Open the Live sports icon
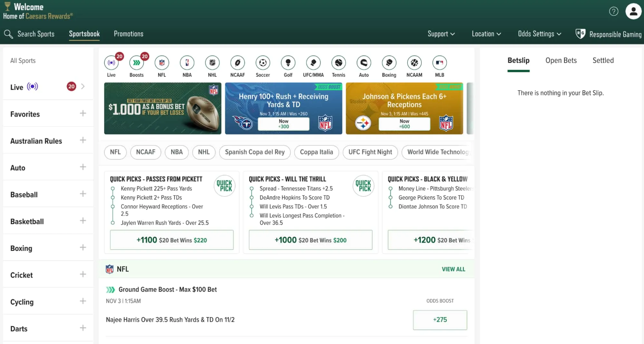The height and width of the screenshot is (344, 644). pyautogui.click(x=111, y=63)
